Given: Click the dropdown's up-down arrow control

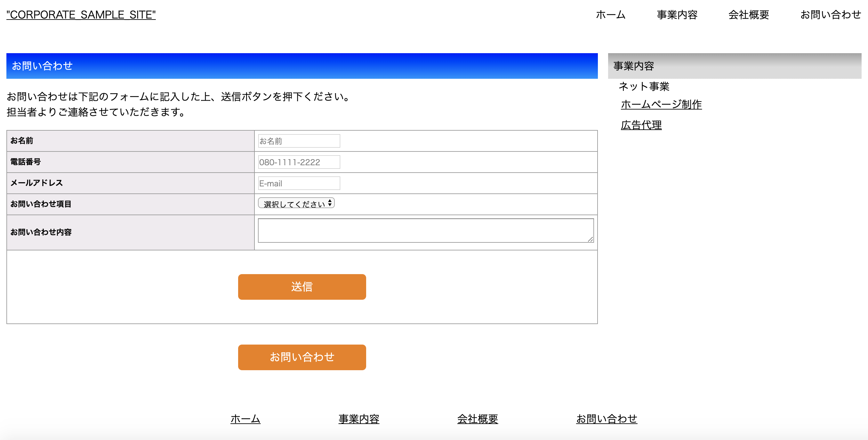Looking at the screenshot, I should [x=331, y=203].
